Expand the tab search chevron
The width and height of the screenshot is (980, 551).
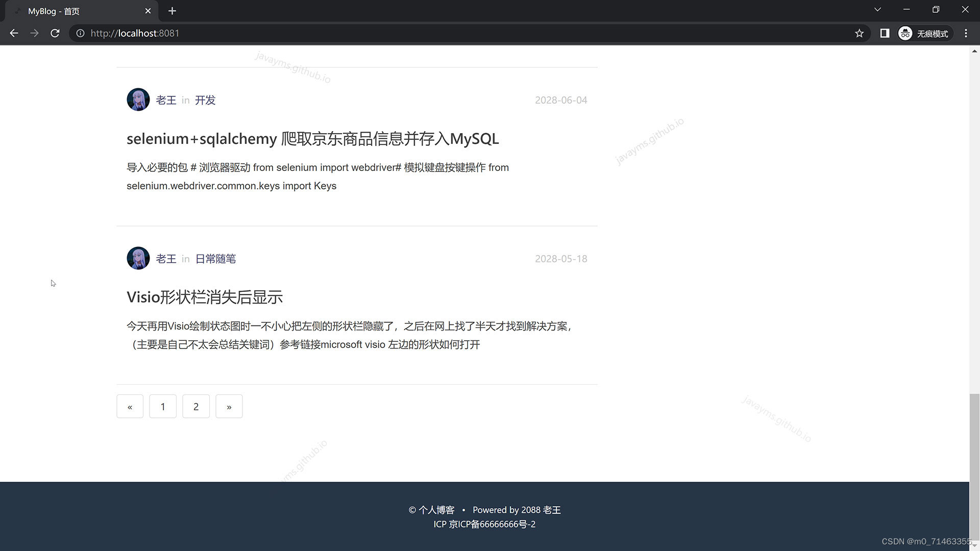(x=877, y=10)
